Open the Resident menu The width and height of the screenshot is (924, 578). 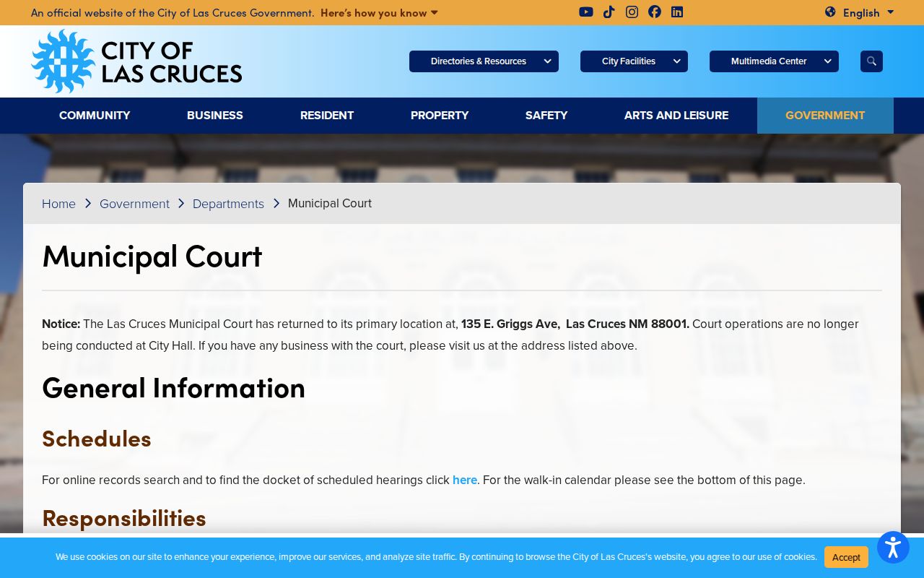327,116
